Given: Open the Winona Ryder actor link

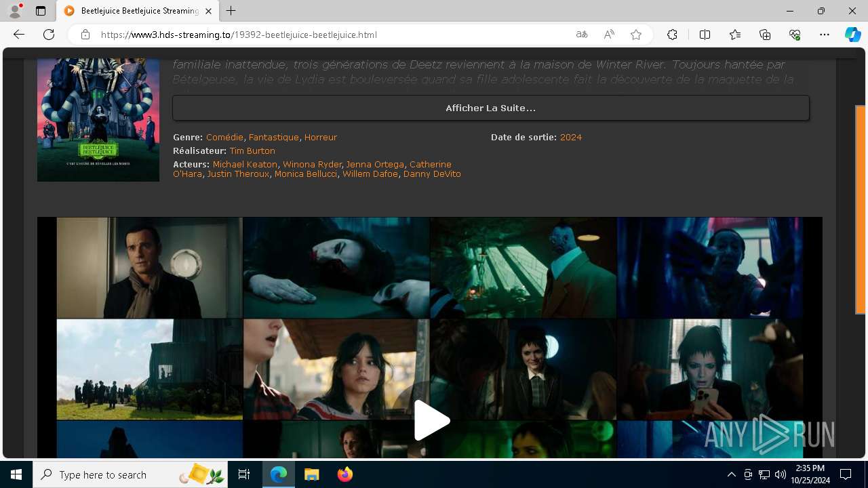Looking at the screenshot, I should point(312,164).
